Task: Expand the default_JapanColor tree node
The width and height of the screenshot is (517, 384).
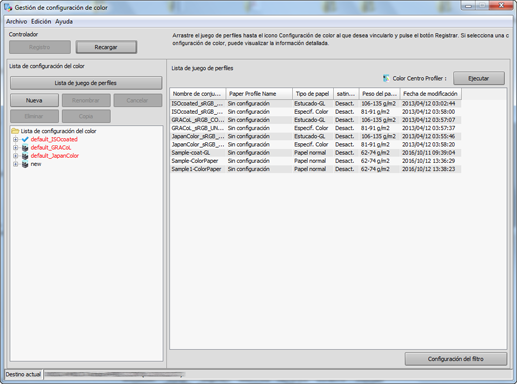Action: click(x=15, y=156)
